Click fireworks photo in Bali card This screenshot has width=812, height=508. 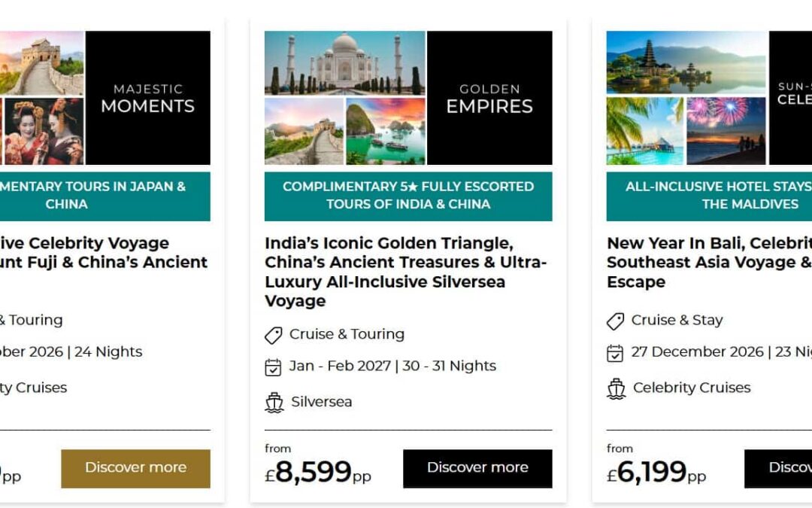tap(726, 131)
